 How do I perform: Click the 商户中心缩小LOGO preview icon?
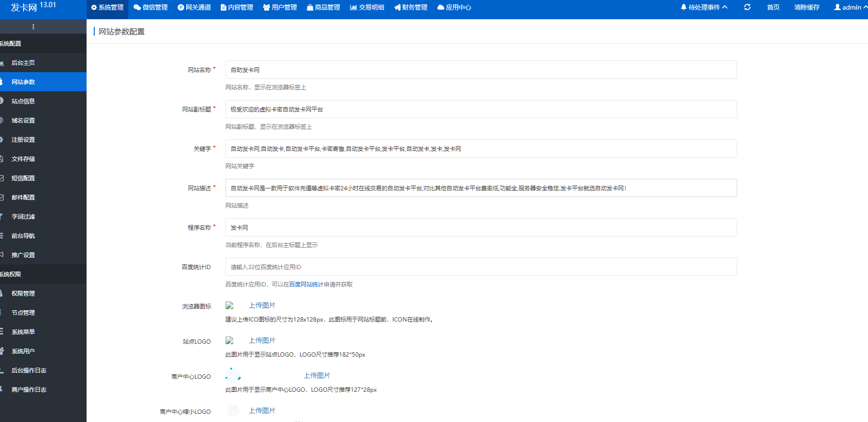(x=233, y=410)
